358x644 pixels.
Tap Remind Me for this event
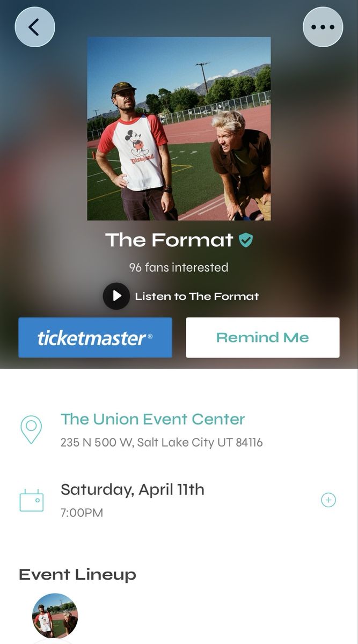pyautogui.click(x=262, y=337)
